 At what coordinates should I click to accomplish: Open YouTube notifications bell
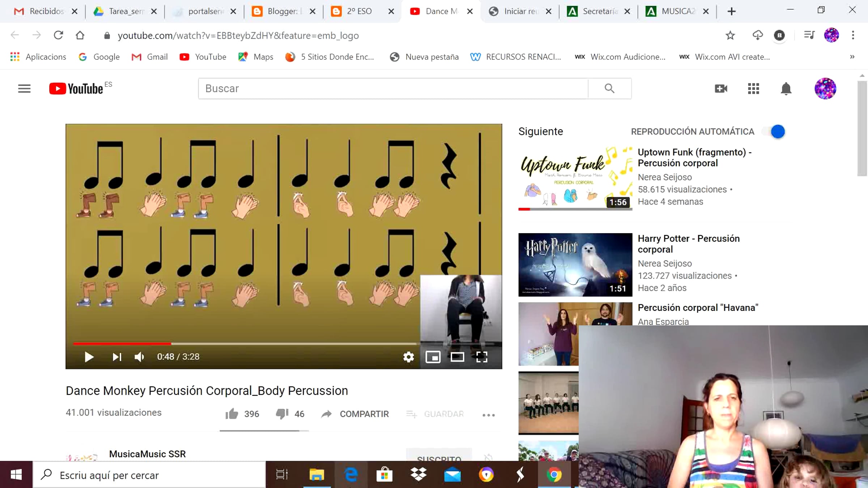pos(786,89)
